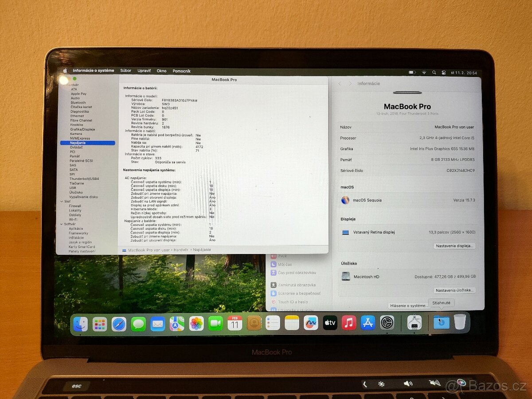Open Finder from the Dock
Viewport: 532px width, 399px height.
[x=80, y=324]
